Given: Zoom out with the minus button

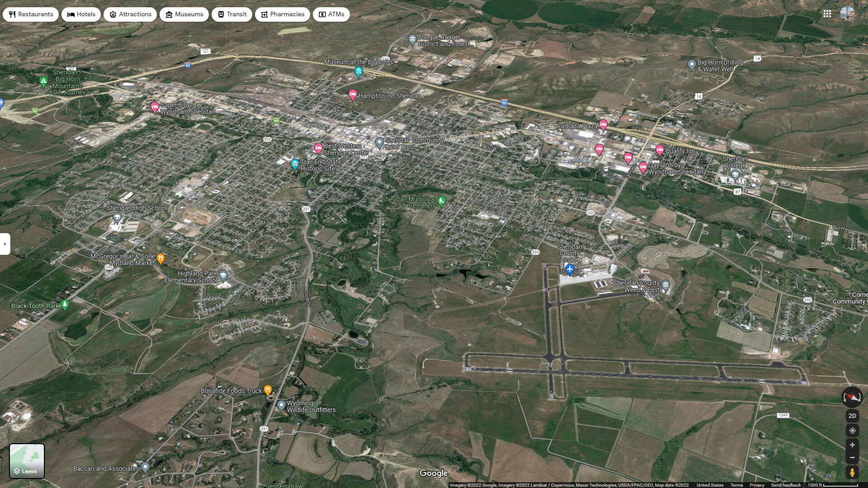Looking at the screenshot, I should point(852,458).
